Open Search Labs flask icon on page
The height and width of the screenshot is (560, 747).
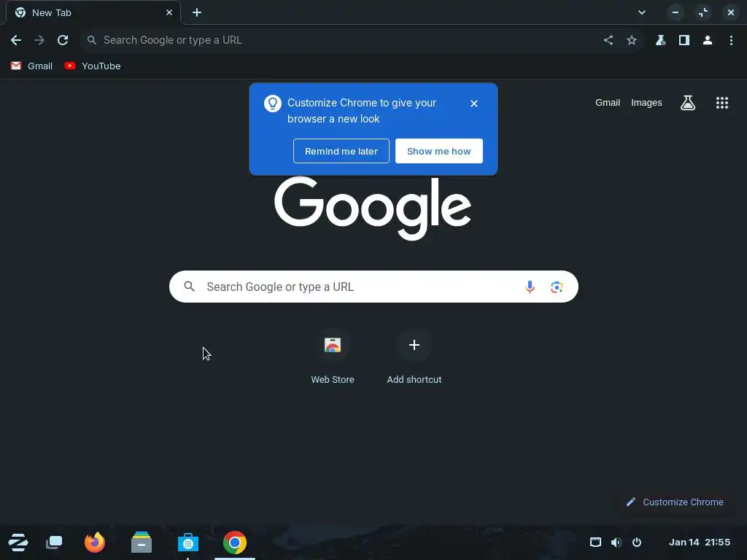coord(687,102)
